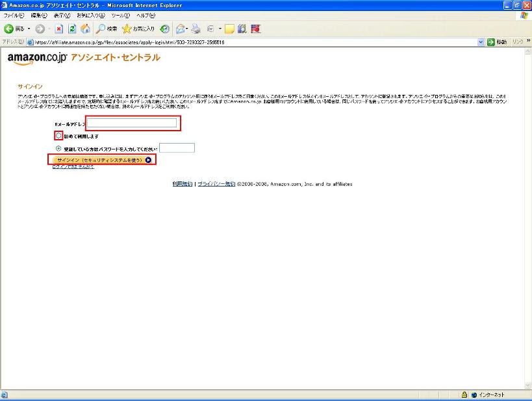The height and width of the screenshot is (401, 532).
Task: Click the page icon in status bar left
Action: click(x=4, y=395)
